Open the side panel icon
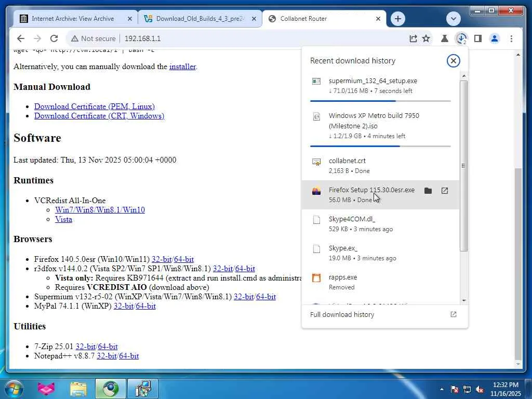The width and height of the screenshot is (532, 399). tap(478, 38)
